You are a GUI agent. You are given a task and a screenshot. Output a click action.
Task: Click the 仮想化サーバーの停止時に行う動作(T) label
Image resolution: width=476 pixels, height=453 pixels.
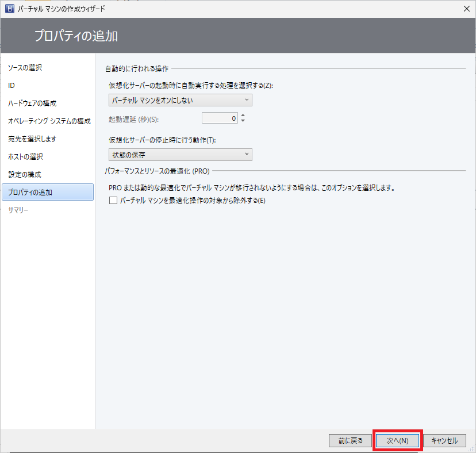click(x=162, y=140)
